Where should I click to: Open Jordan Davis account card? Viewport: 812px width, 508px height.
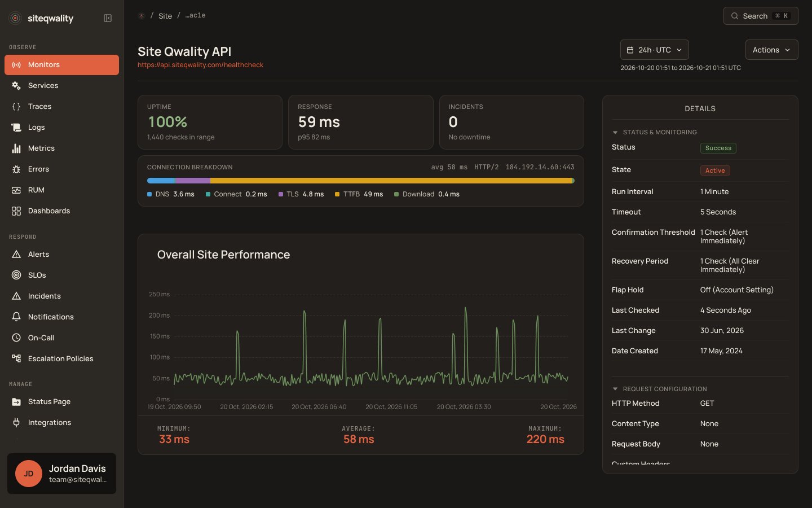pyautogui.click(x=61, y=474)
